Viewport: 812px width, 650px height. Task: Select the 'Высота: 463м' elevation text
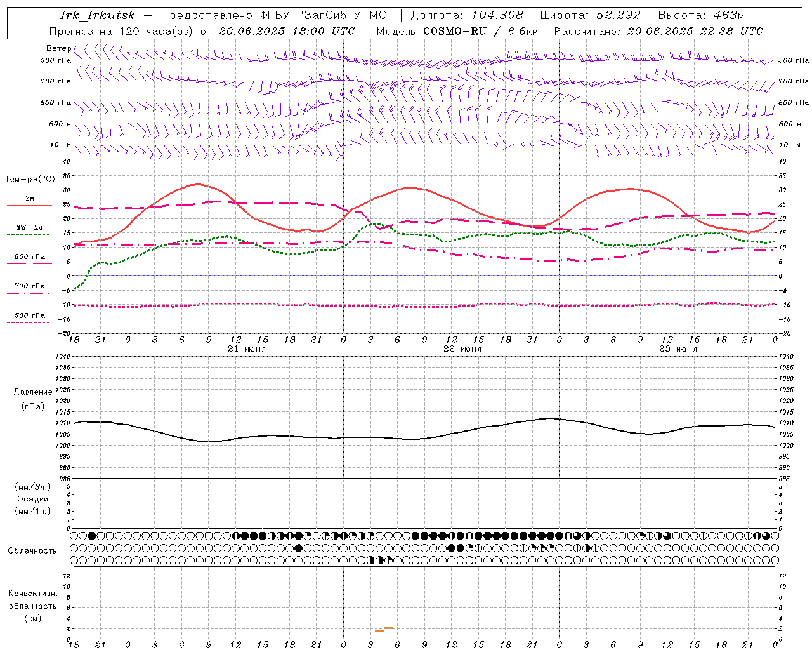(701, 15)
